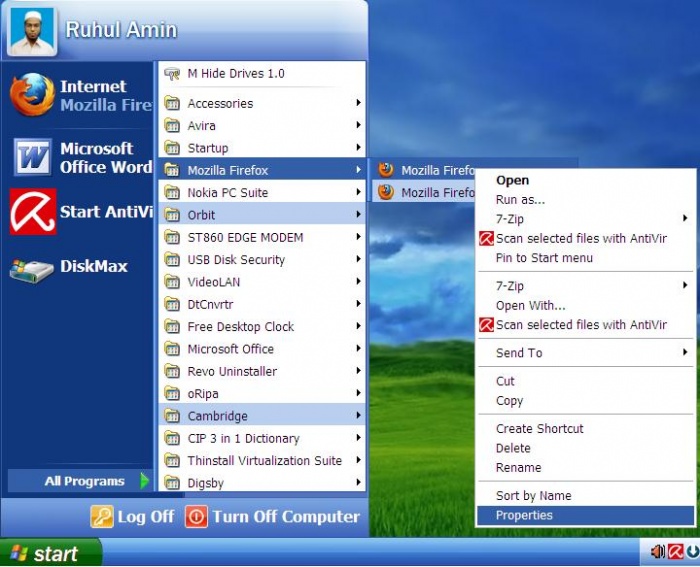Expand the VideoLAN submenu arrow

[358, 281]
